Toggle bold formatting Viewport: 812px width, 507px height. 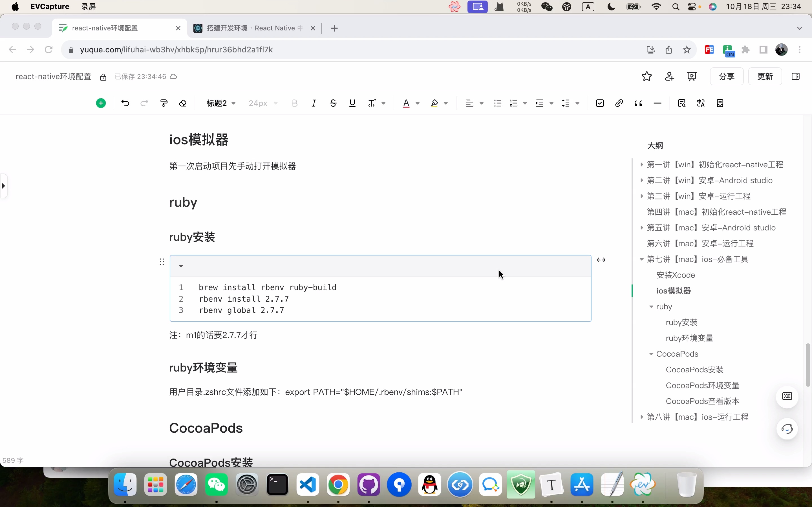coord(295,103)
